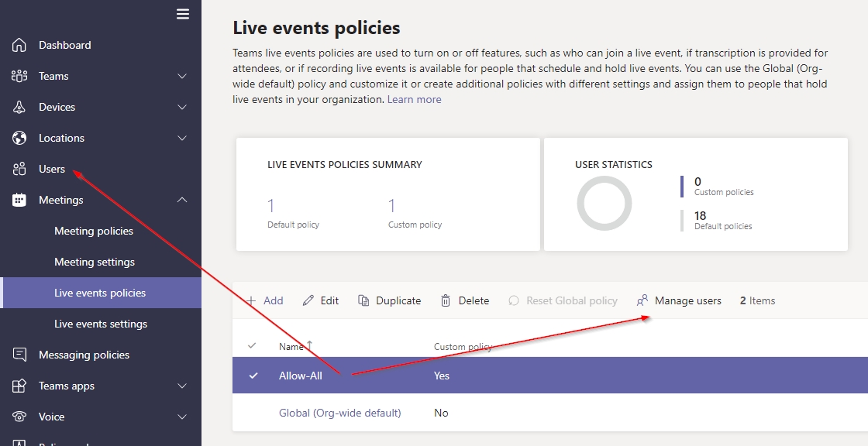Click the Duplicate policy icon
The width and height of the screenshot is (868, 446).
click(x=363, y=300)
